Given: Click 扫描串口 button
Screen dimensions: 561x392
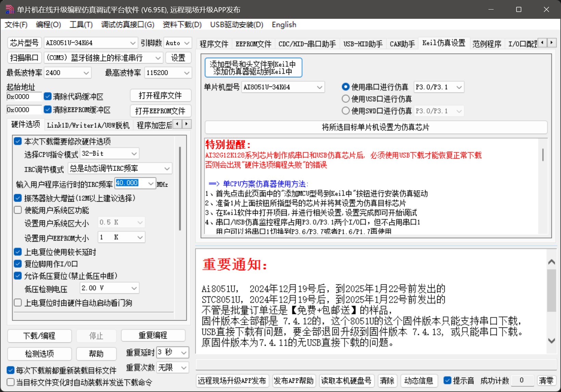Looking at the screenshot, I should coord(24,58).
